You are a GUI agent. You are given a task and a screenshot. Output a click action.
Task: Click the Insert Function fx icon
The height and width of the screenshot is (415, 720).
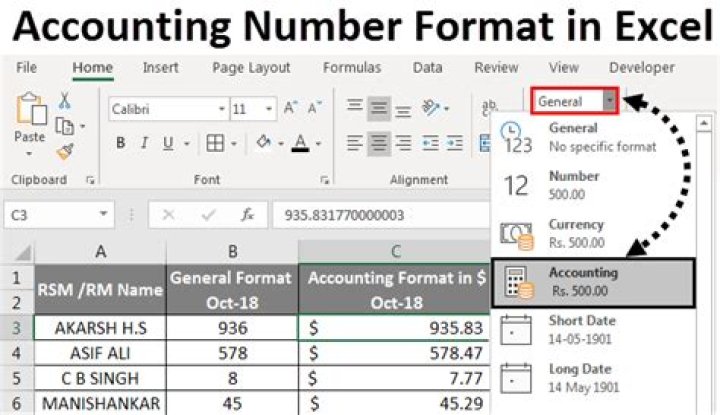[x=246, y=214]
